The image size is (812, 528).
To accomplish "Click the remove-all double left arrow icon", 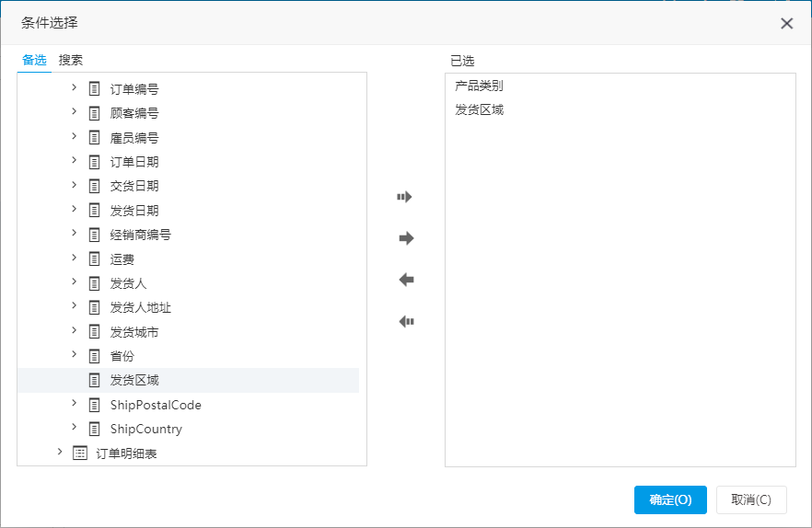I will point(407,321).
